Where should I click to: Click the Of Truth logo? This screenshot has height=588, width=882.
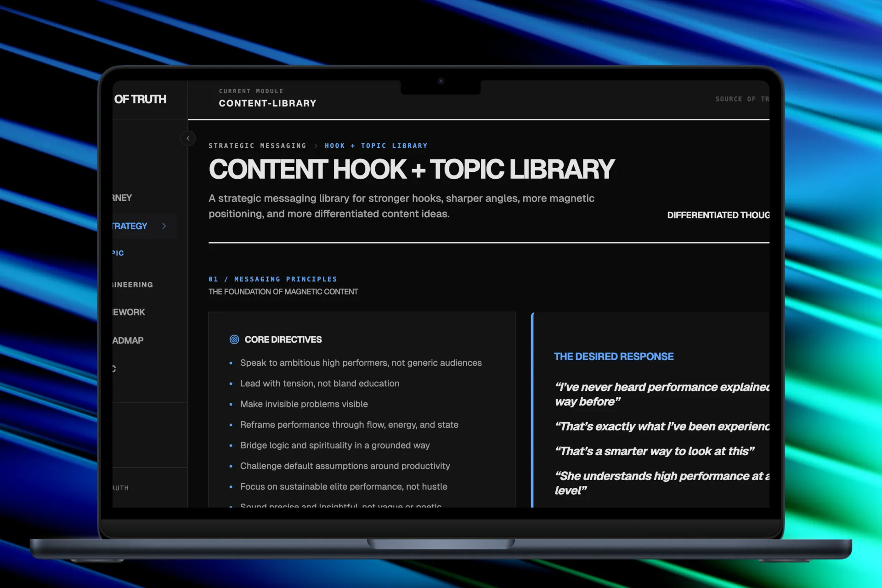tap(140, 99)
